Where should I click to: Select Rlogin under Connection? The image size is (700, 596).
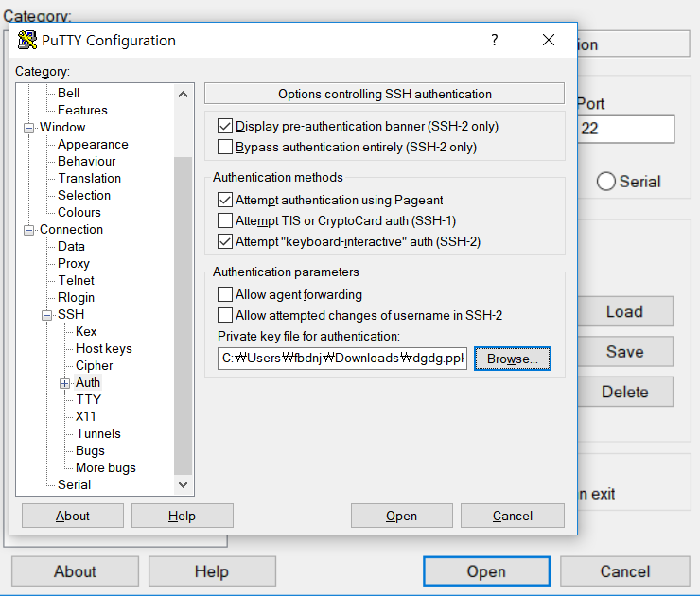(x=76, y=297)
